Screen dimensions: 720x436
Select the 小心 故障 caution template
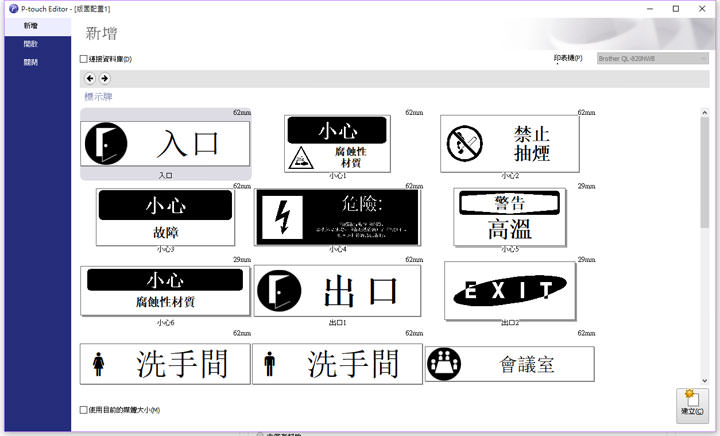coord(165,216)
